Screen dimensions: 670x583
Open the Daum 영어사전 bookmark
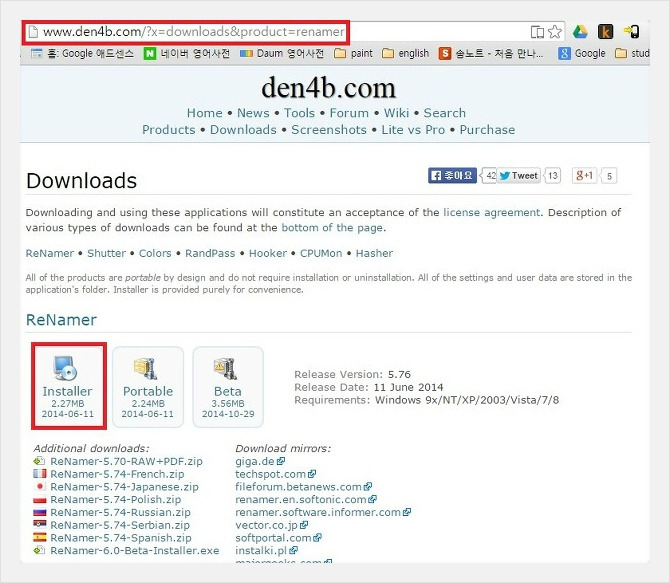click(282, 53)
